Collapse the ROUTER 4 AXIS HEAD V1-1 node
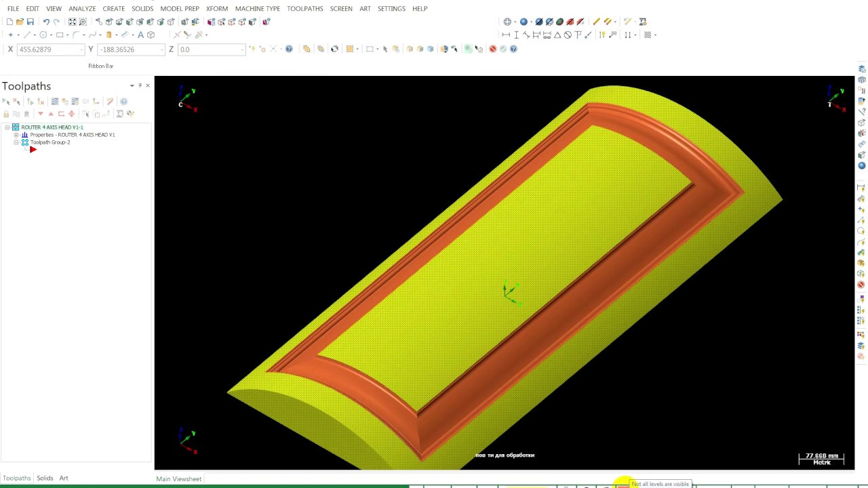Viewport: 868px width, 488px height. pos(7,127)
